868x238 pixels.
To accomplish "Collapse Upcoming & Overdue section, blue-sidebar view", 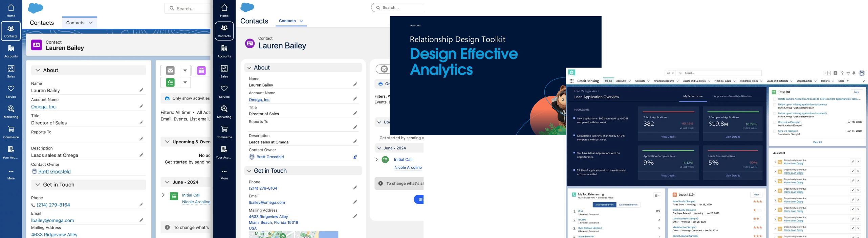I will coord(167,142).
